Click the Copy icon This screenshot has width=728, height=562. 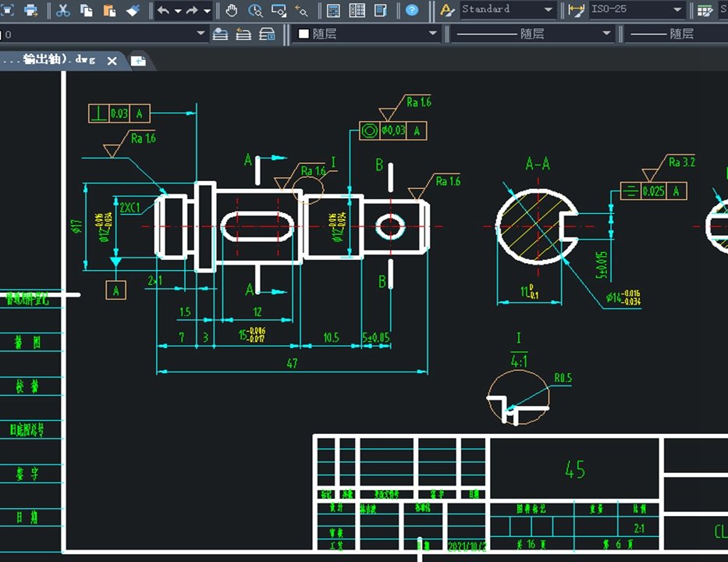[x=86, y=9]
